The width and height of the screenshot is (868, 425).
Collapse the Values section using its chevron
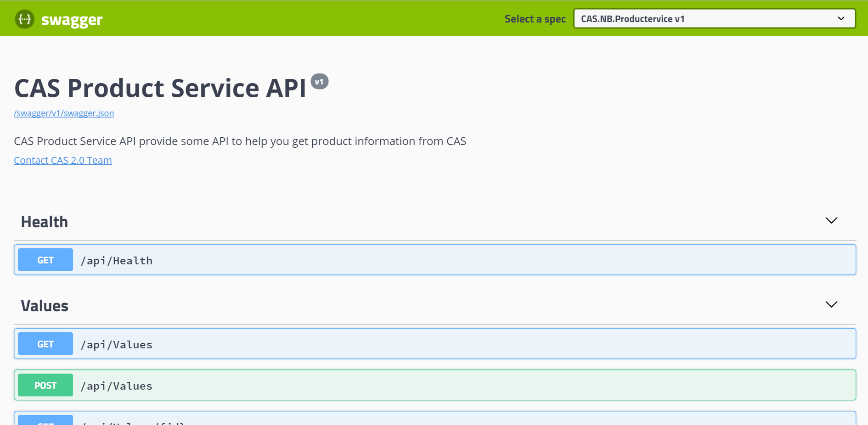click(831, 305)
